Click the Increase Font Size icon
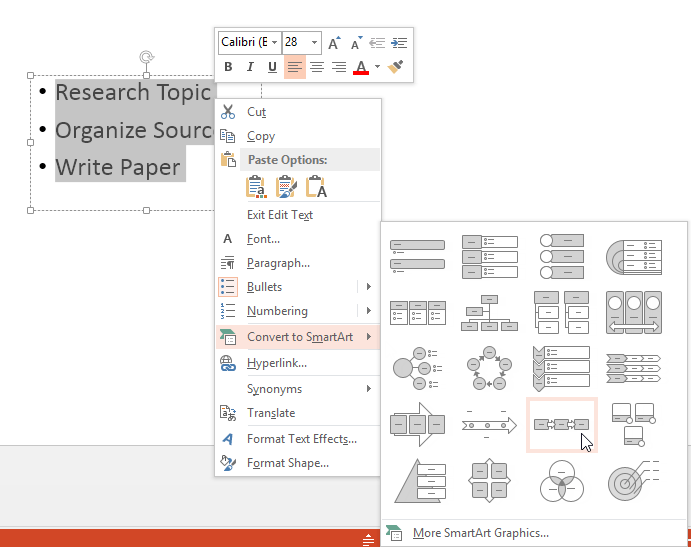This screenshot has height=547, width=691. [x=334, y=43]
